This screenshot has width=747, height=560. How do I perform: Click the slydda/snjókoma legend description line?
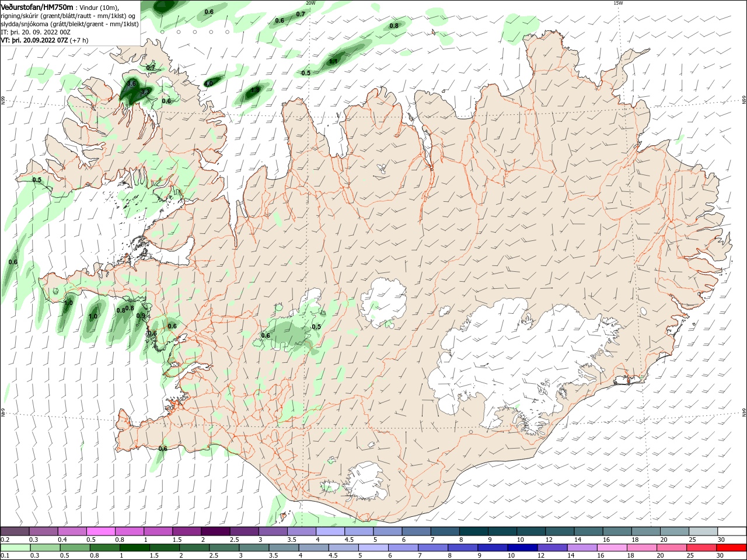(x=69, y=24)
